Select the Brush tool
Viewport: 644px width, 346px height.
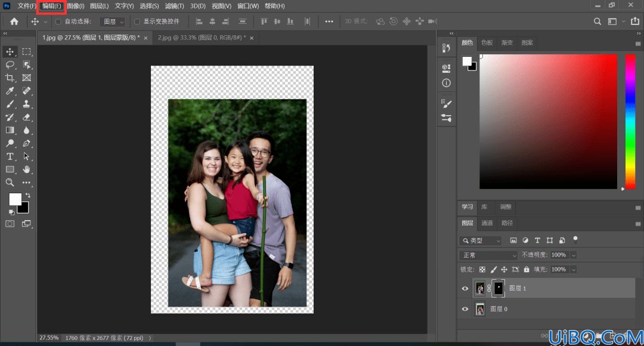(x=10, y=104)
